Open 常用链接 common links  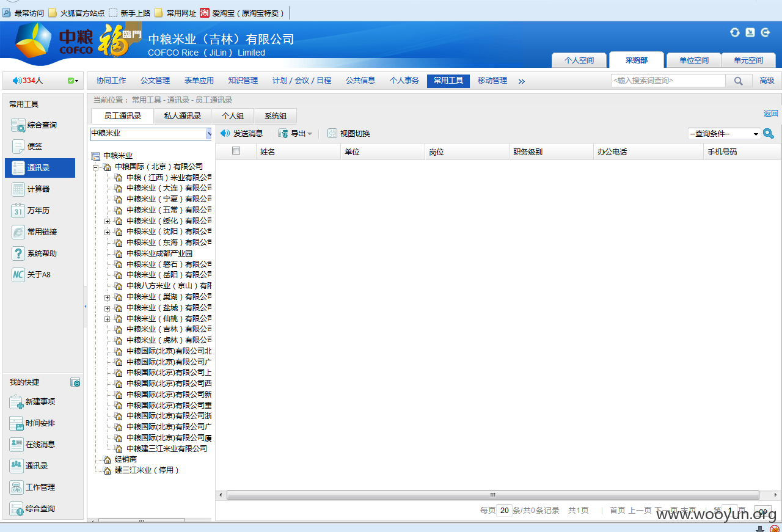[x=34, y=232]
